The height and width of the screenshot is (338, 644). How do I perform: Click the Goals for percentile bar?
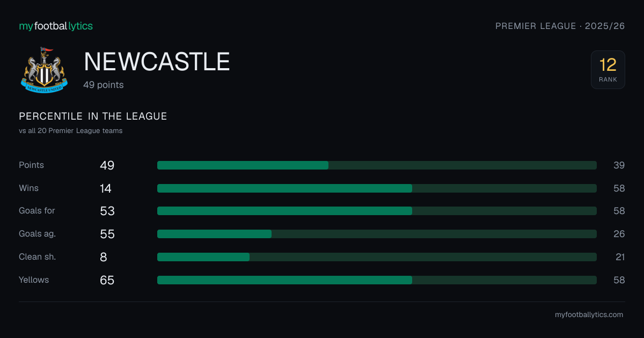click(377, 211)
